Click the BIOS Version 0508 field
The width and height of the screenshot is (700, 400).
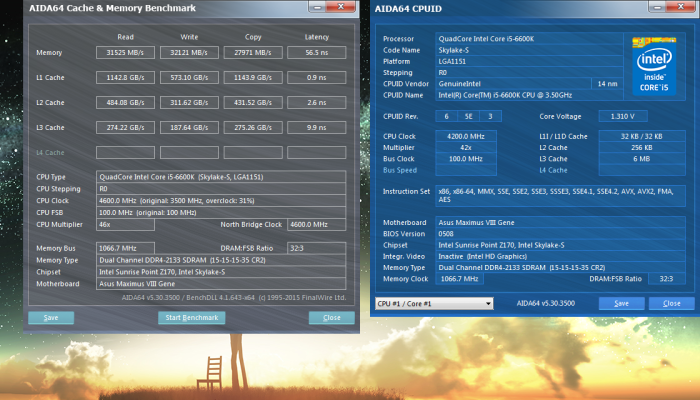tap(561, 233)
